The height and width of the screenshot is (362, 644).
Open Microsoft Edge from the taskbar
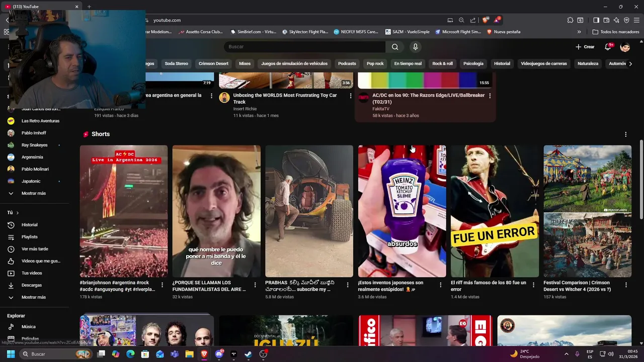pyautogui.click(x=130, y=354)
